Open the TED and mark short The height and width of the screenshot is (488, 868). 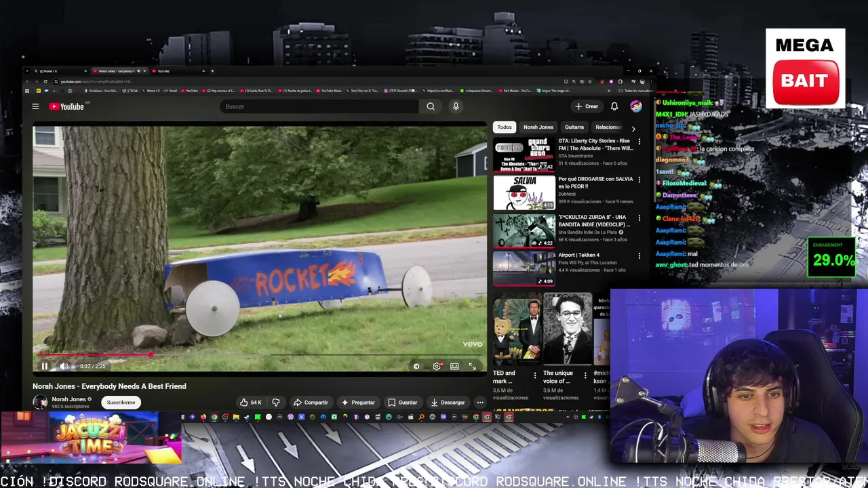(517, 329)
